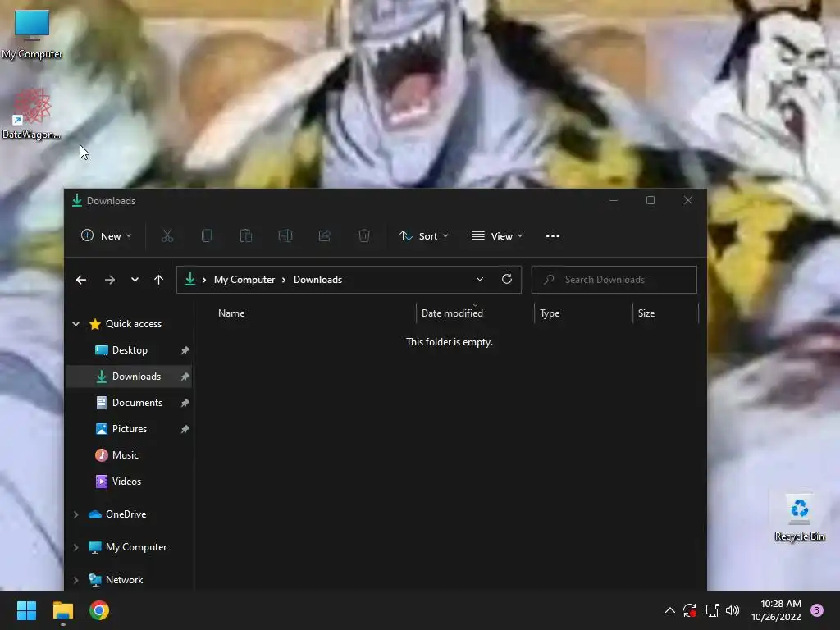The width and height of the screenshot is (840, 630).
Task: Click the Share icon in toolbar
Action: (x=325, y=235)
